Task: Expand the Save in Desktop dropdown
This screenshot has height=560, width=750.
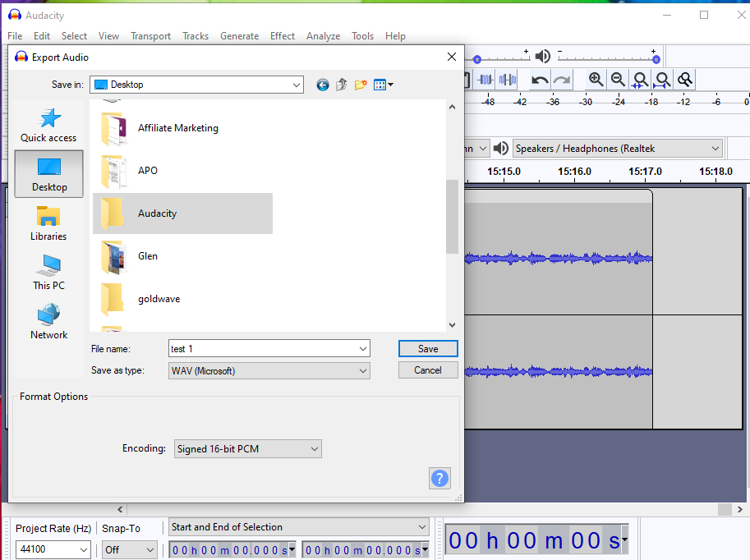Action: (x=296, y=85)
